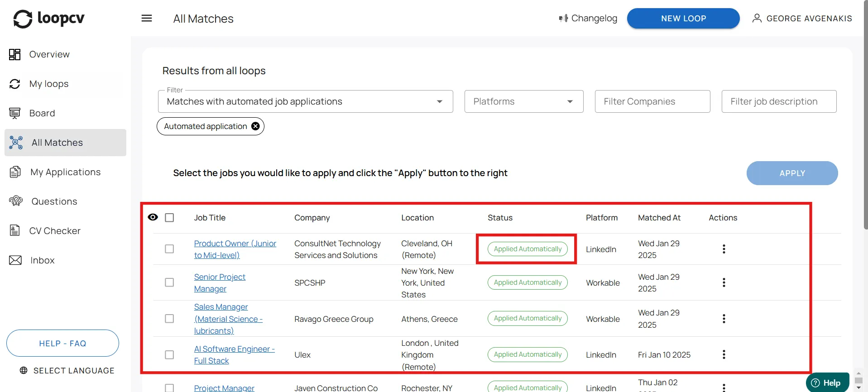
Task: Click the Location column header
Action: pyautogui.click(x=417, y=218)
